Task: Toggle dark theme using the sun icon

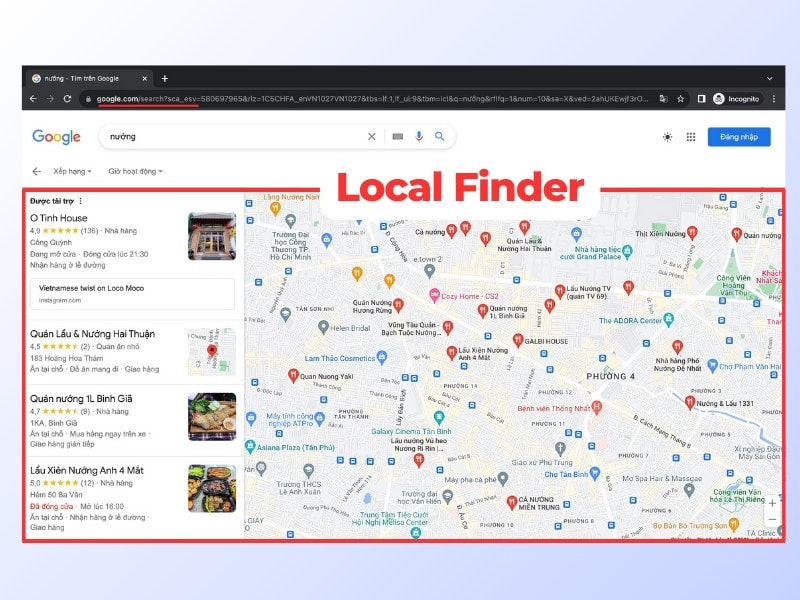Action: 667,136
